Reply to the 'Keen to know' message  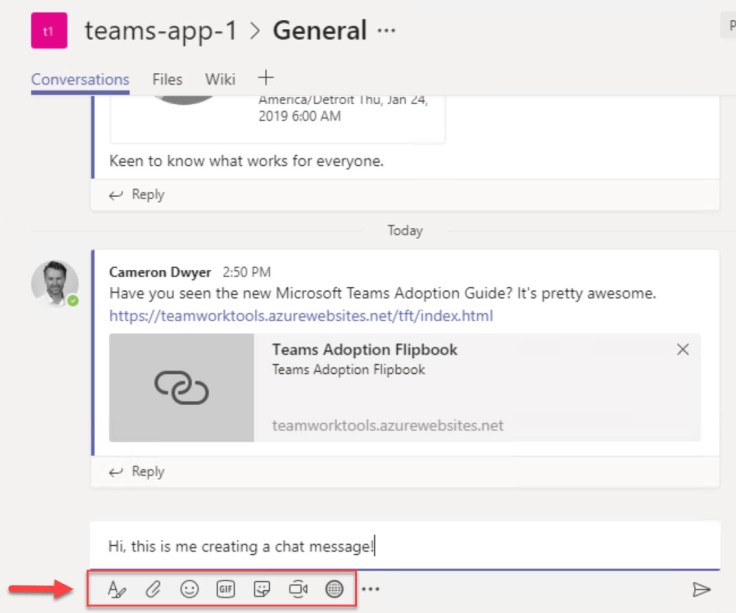137,194
